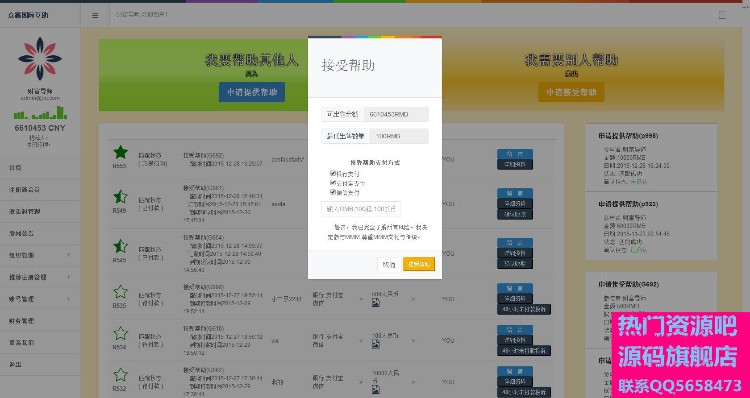
Task: Open 注册新会员 in the sidebar menu
Action: pos(40,190)
